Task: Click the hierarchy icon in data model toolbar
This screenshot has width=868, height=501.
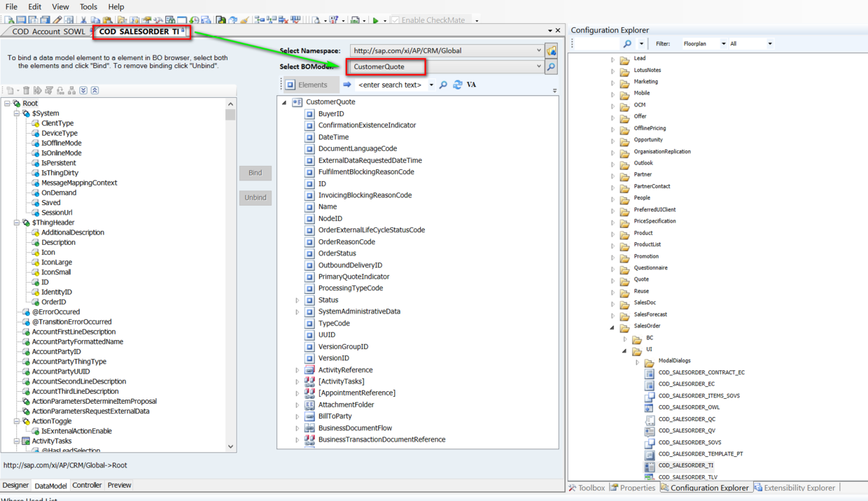Action: coord(71,90)
